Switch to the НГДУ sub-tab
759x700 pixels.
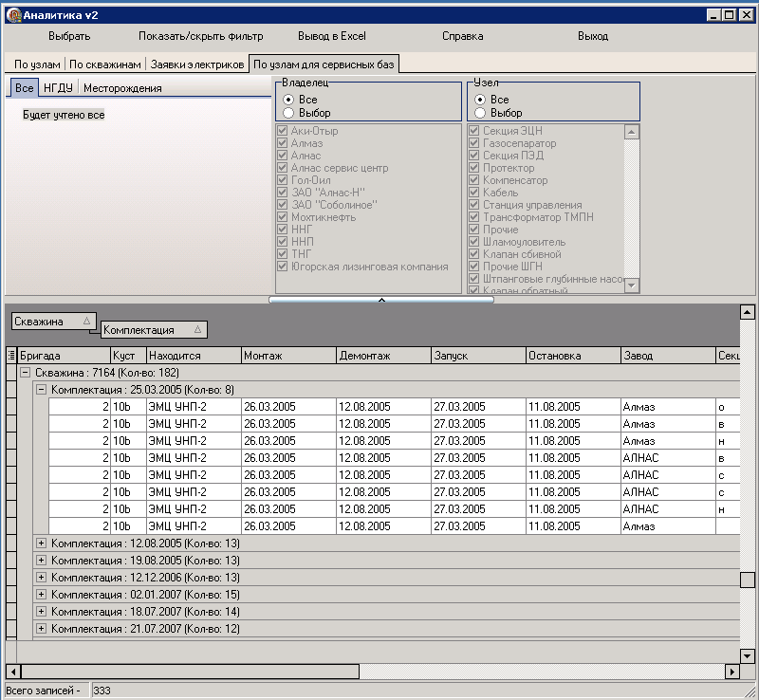(x=58, y=88)
